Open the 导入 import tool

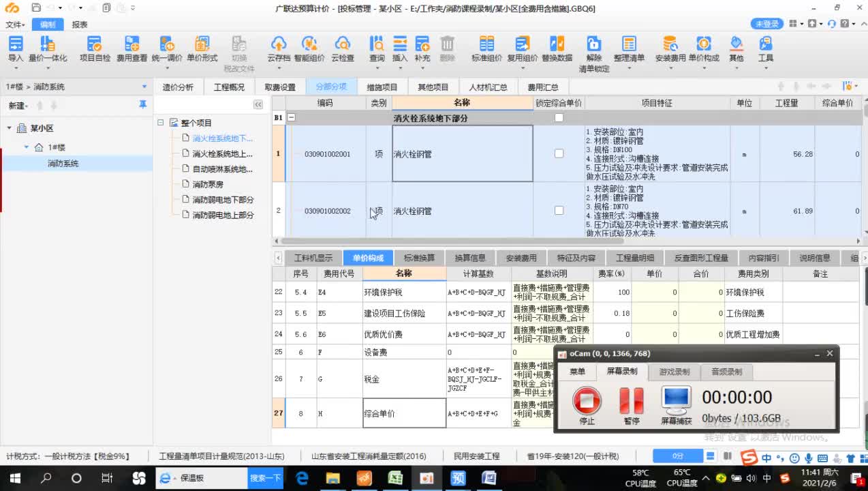click(x=15, y=49)
